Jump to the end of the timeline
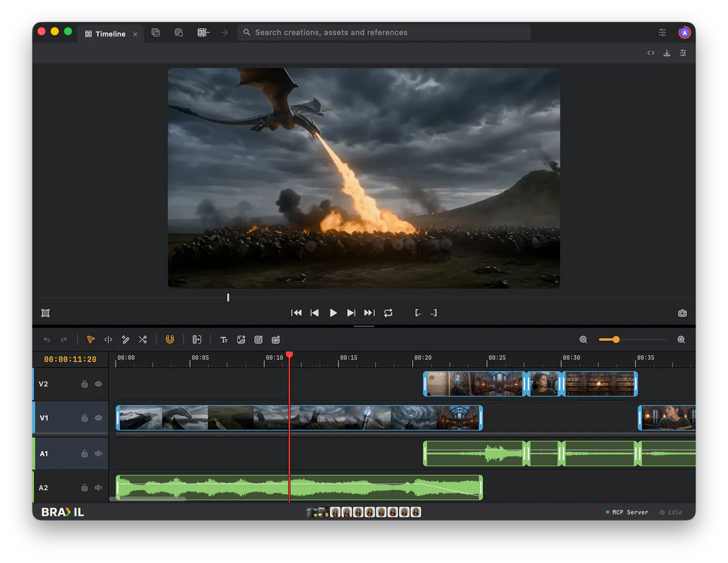 pyautogui.click(x=369, y=313)
